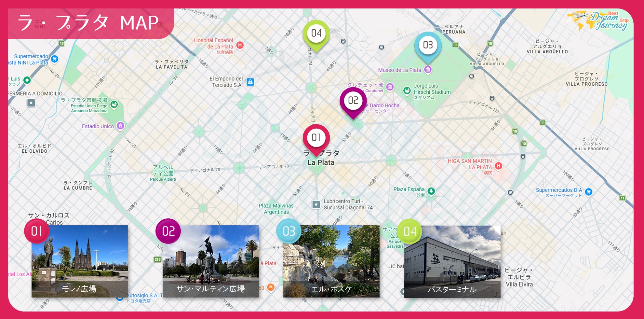Click the green 04 badge on バスターミナル photo
Image resolution: width=644 pixels, height=319 pixels.
tap(409, 231)
